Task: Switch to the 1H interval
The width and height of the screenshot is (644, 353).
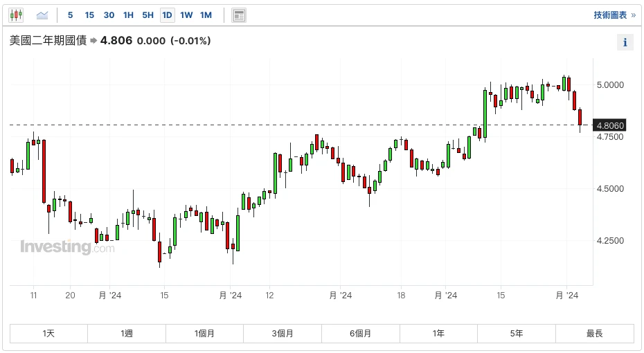Action: tap(128, 15)
